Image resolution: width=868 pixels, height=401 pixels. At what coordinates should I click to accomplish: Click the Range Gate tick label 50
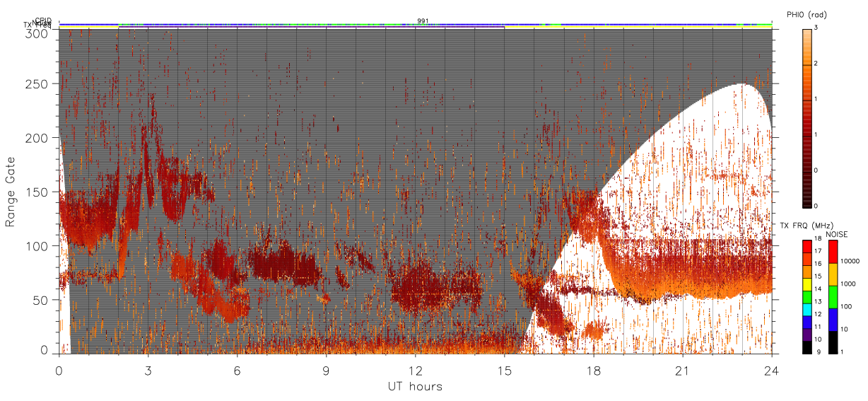point(42,299)
